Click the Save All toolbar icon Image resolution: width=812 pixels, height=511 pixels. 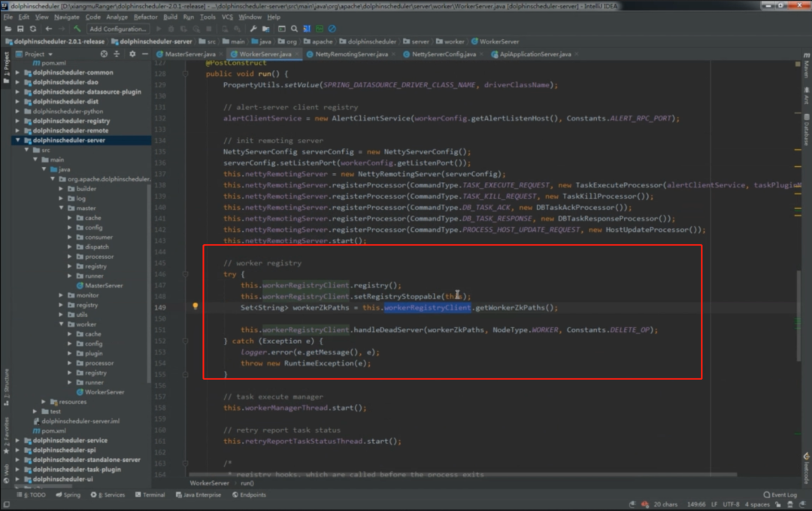(20, 29)
